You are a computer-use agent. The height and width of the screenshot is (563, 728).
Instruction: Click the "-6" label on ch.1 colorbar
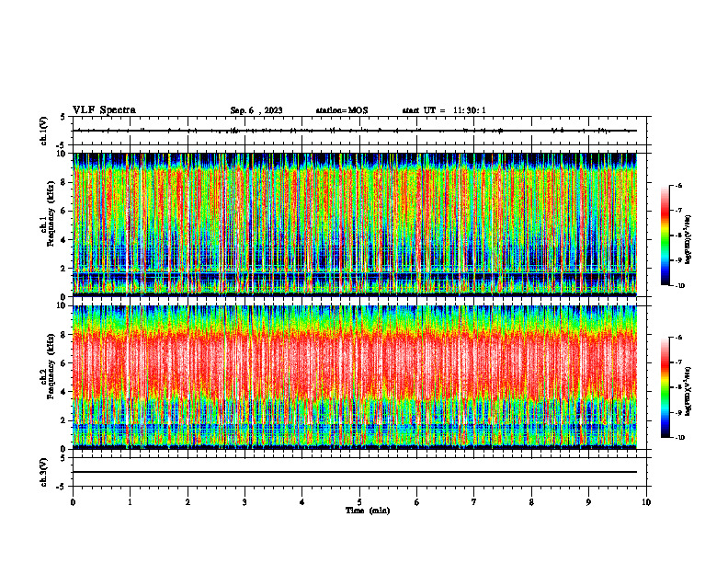[x=678, y=186]
